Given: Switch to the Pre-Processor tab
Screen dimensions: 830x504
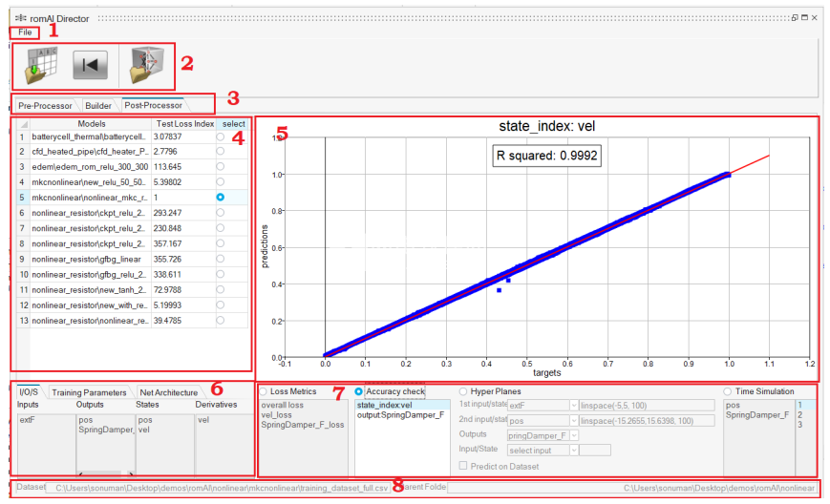Looking at the screenshot, I should pos(45,105).
